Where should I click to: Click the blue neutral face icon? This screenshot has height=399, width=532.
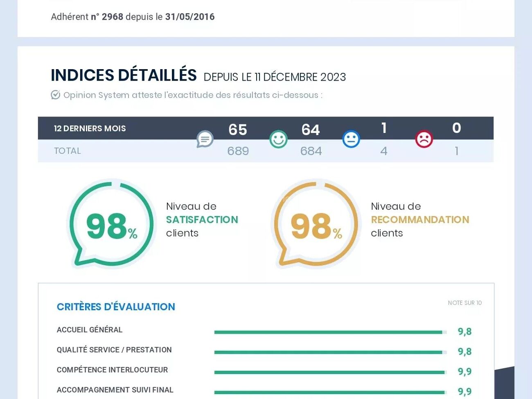point(351,140)
